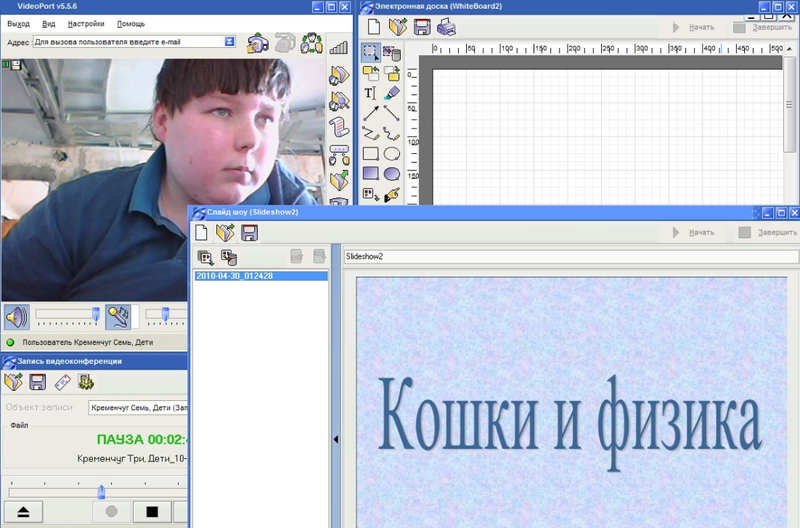Click the network diagram icon in VideoPort sidebar
This screenshot has height=528, width=800.
click(x=339, y=155)
